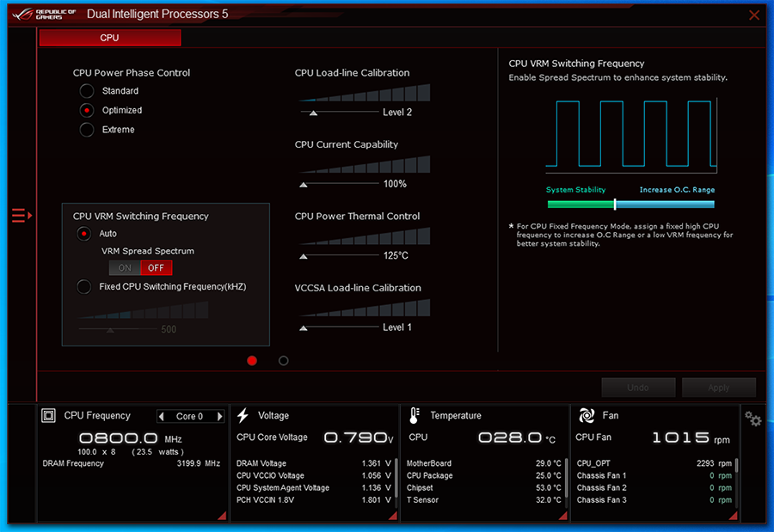Click the Chassis Fan 2 row
This screenshot has width=774, height=532.
pos(654,487)
